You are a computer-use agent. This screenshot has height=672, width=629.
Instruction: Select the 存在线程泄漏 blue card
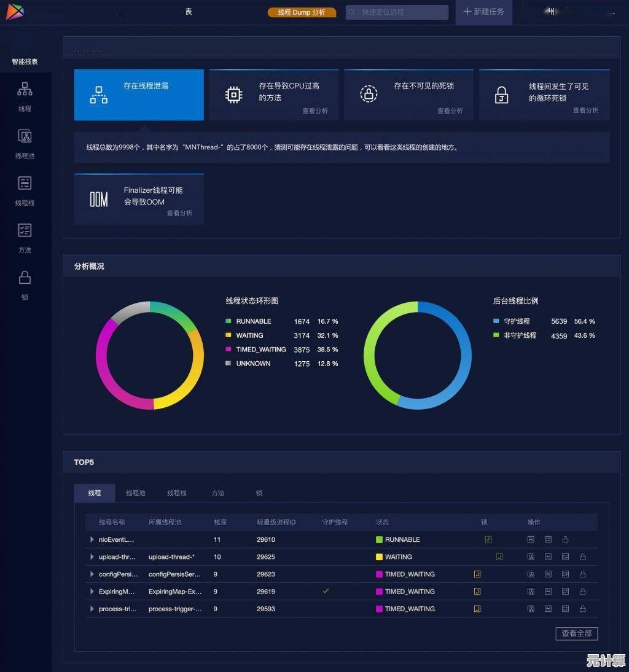[x=139, y=95]
